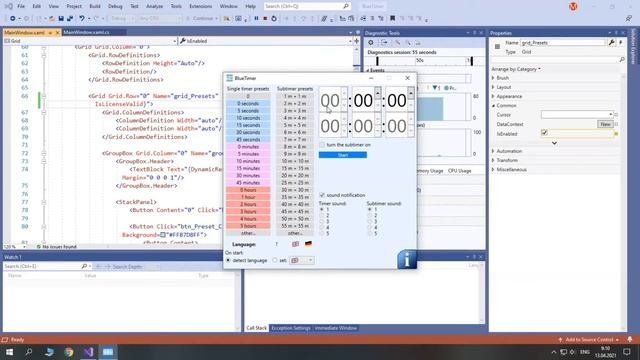Click the notification center icon in system tray
This screenshot has height=360, width=640.
[627, 352]
